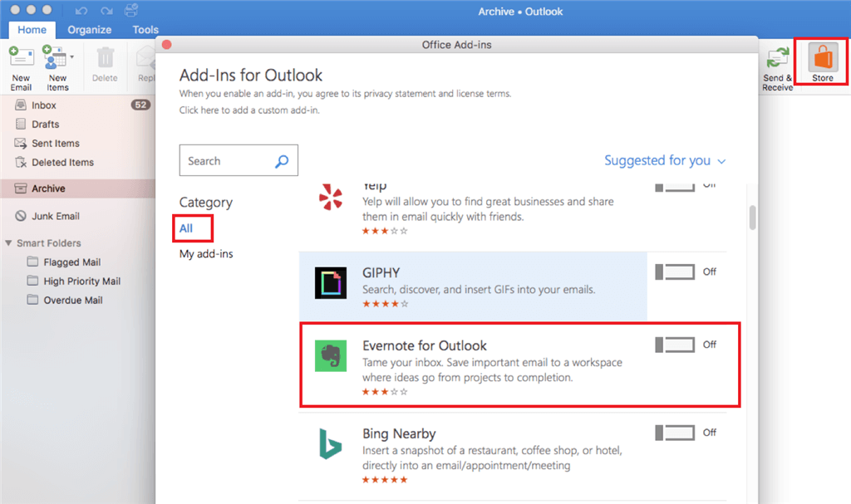Image resolution: width=851 pixels, height=504 pixels.
Task: Open the Suggested for you sort dropdown
Action: (665, 160)
